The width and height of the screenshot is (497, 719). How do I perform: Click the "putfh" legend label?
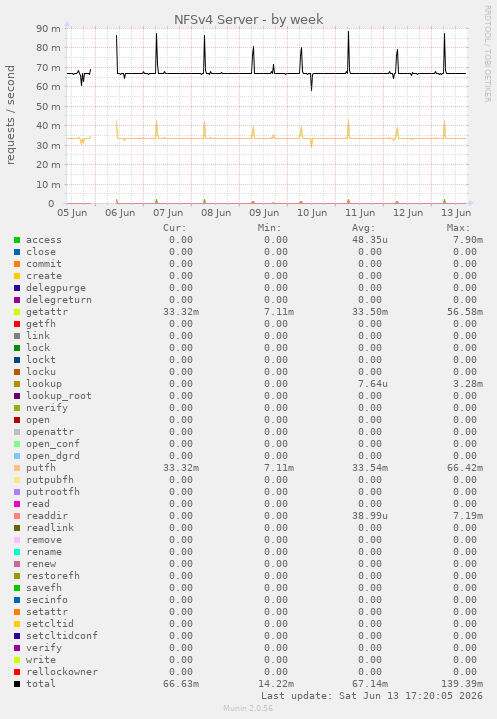pos(41,468)
